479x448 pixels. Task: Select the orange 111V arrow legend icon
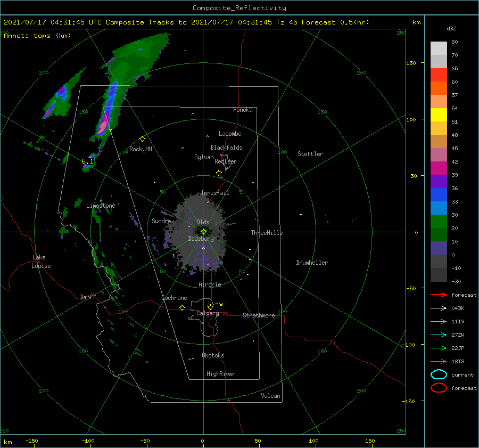(x=439, y=321)
